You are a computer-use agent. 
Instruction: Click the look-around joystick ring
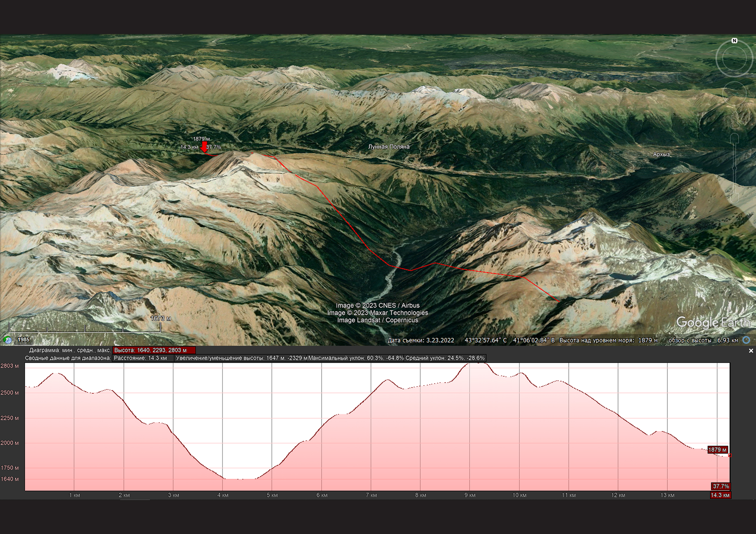[x=734, y=59]
